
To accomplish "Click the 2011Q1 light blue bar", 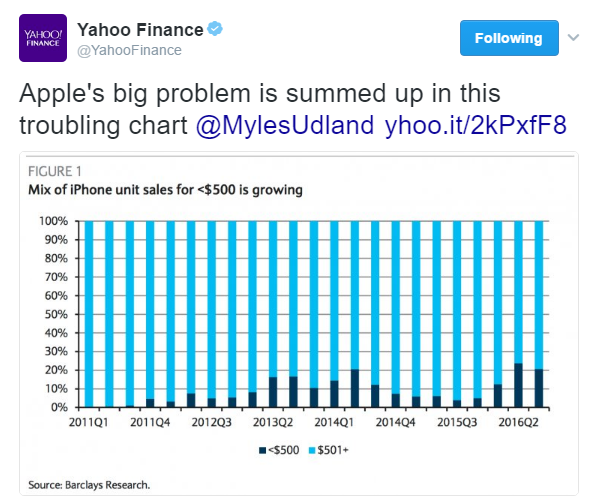I will [x=89, y=314].
